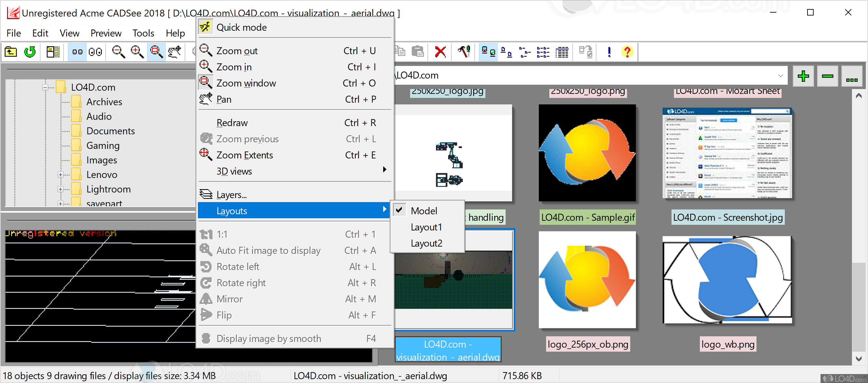868x383 pixels.
Task: Switch to thumbnail view mode icon
Action: 488,52
